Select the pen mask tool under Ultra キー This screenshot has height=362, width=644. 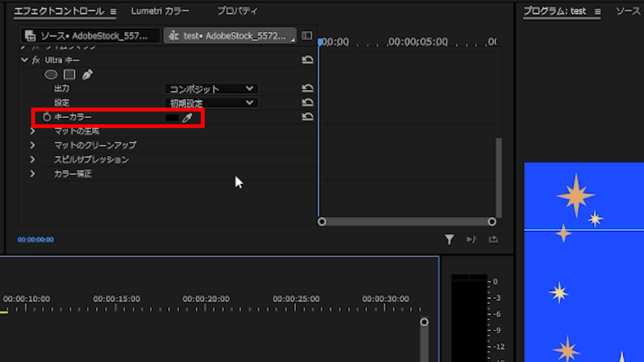click(x=87, y=75)
